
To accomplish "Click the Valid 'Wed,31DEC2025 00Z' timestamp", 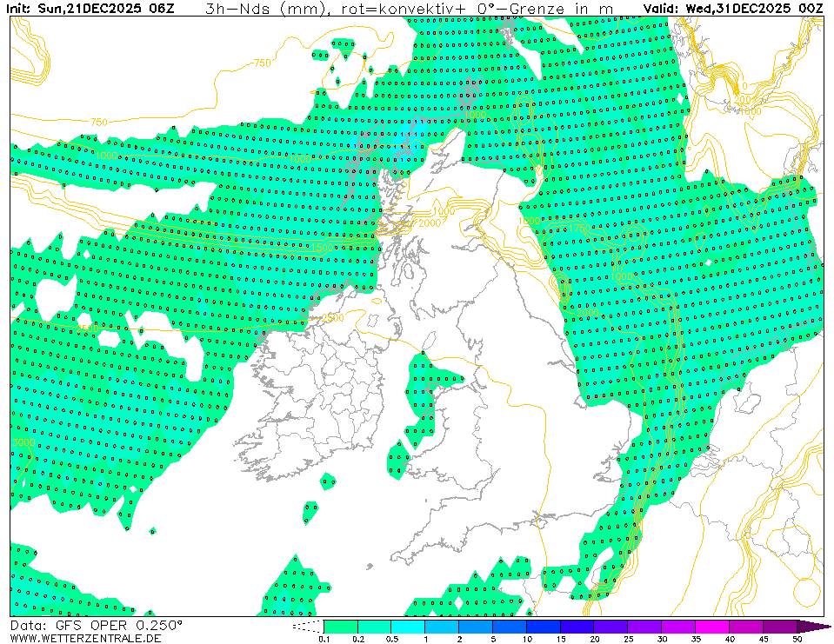I will (751, 9).
